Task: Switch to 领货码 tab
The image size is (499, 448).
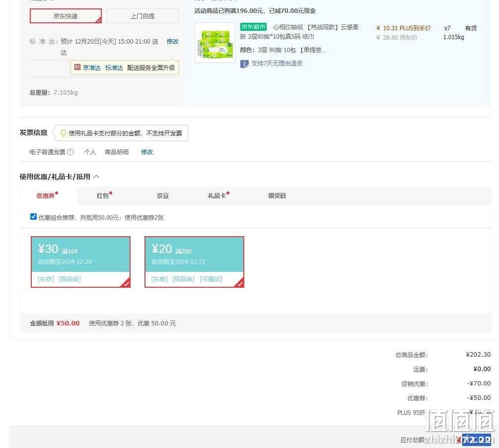Action: pos(277,195)
